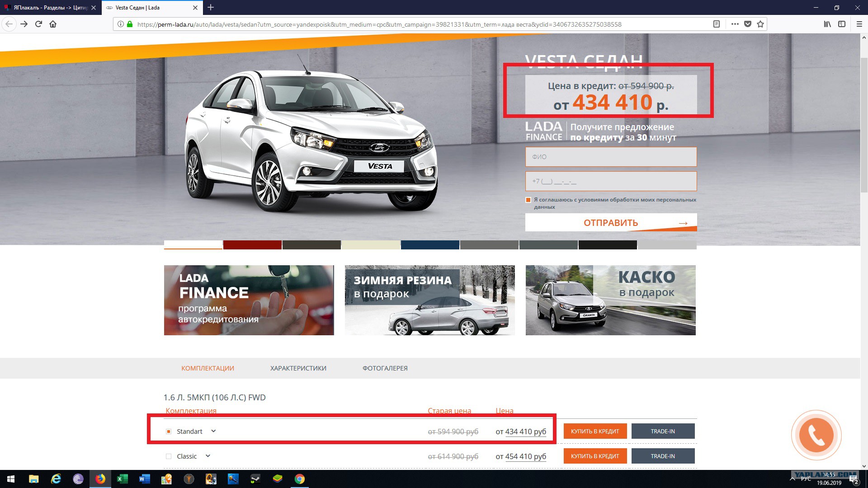Open File Explorer from the taskbar
This screenshot has width=868, height=488.
pyautogui.click(x=33, y=479)
